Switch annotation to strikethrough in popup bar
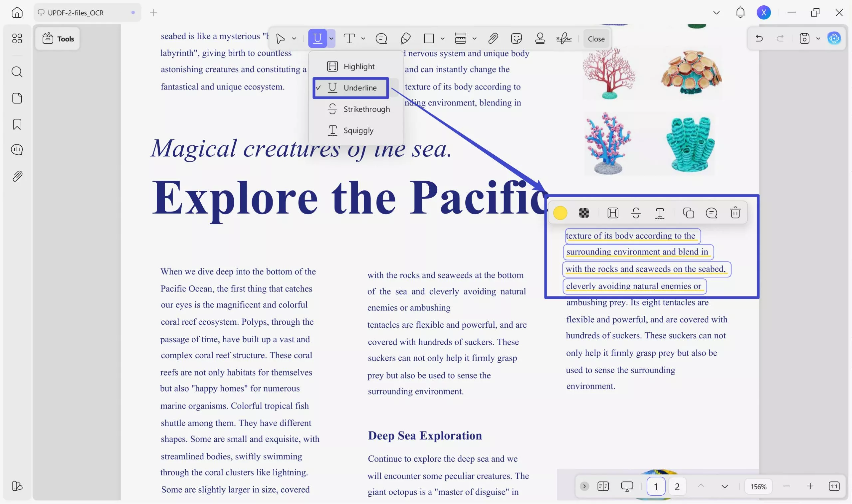 tap(636, 213)
